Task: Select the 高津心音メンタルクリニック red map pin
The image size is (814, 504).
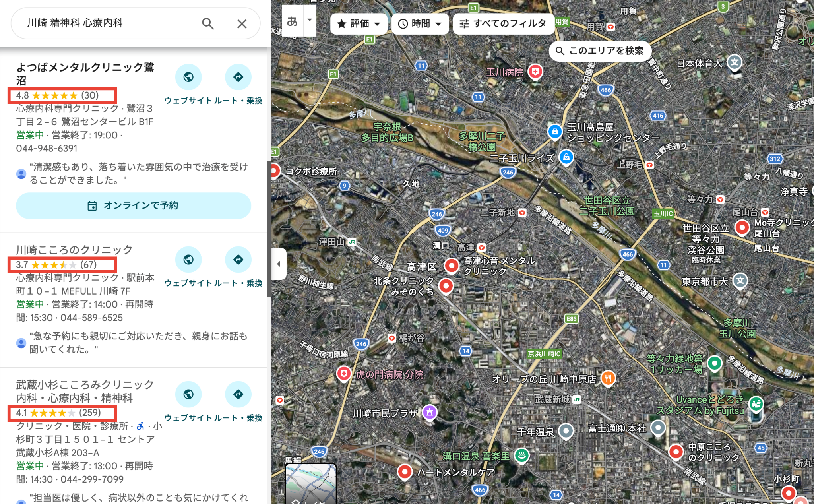Action: pyautogui.click(x=452, y=266)
